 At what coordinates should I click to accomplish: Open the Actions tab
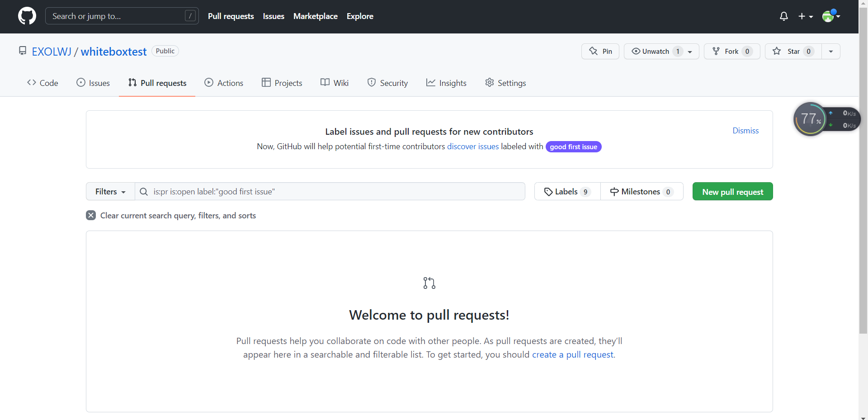pos(224,83)
